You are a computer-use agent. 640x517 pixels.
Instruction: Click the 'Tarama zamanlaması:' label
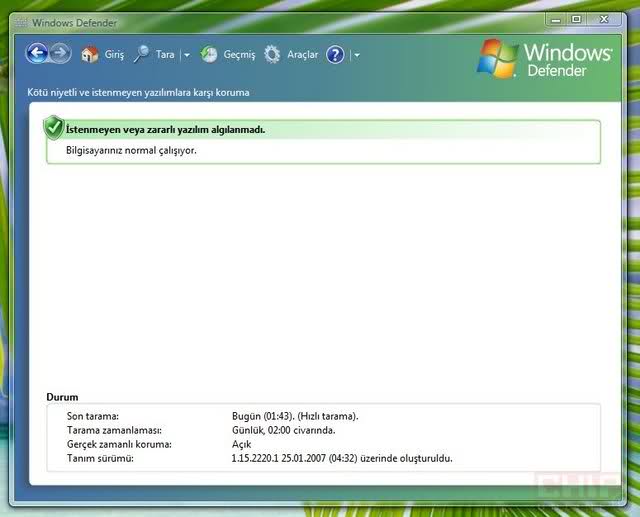(x=114, y=430)
